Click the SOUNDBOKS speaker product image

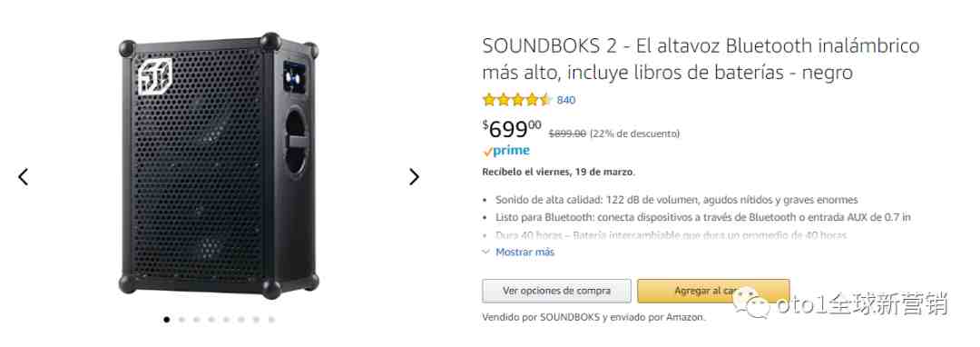coord(219,165)
